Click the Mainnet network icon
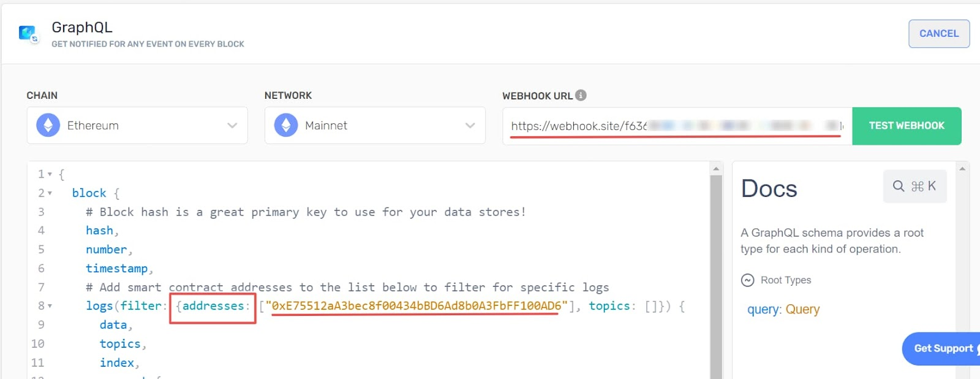 tap(285, 125)
